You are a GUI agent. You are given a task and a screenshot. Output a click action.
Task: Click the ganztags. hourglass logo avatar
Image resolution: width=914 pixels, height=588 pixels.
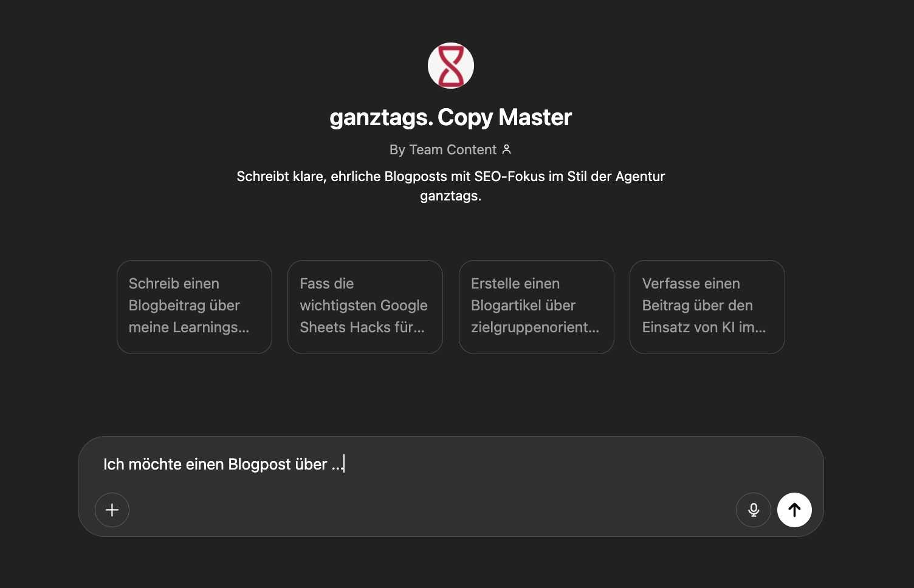451,66
